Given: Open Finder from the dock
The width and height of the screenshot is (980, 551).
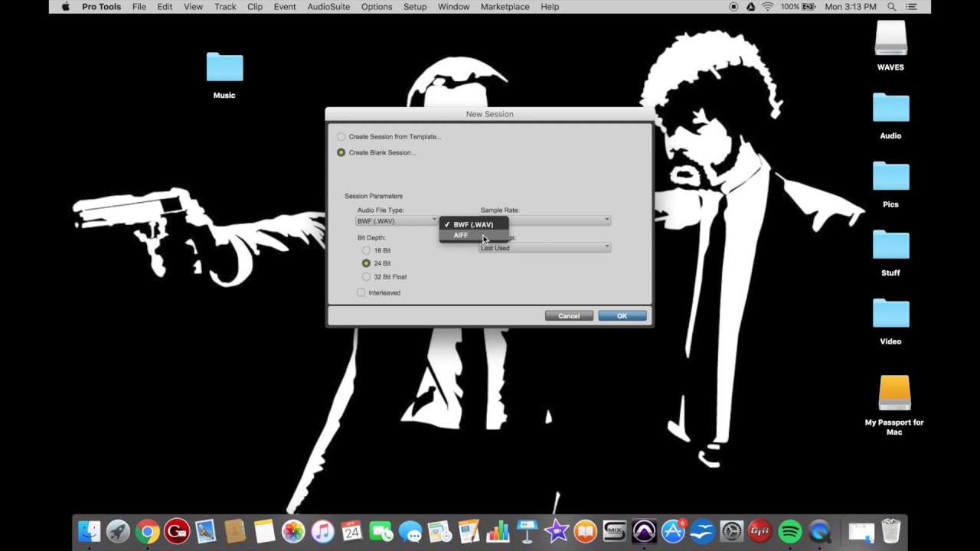Looking at the screenshot, I should [x=90, y=531].
